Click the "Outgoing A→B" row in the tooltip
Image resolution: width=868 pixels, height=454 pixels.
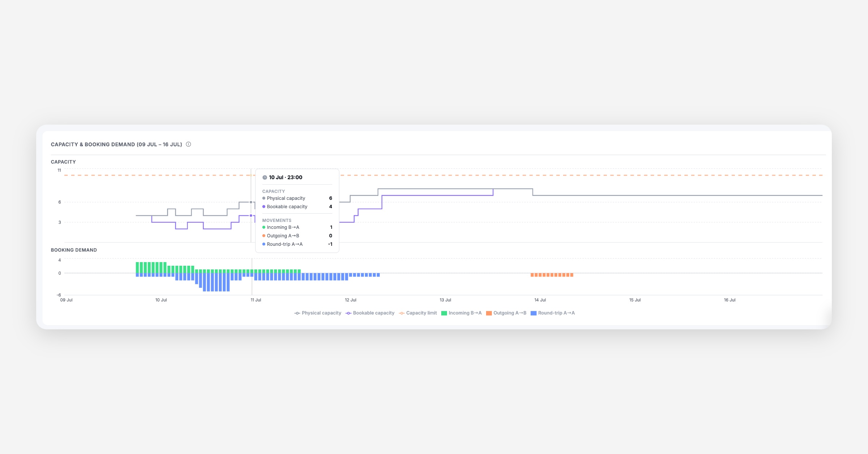(297, 236)
